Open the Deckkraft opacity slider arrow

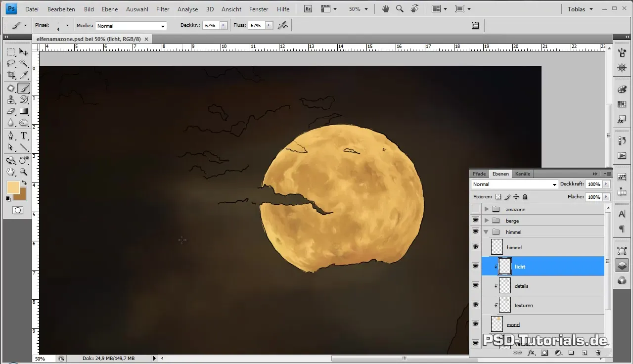tap(607, 184)
